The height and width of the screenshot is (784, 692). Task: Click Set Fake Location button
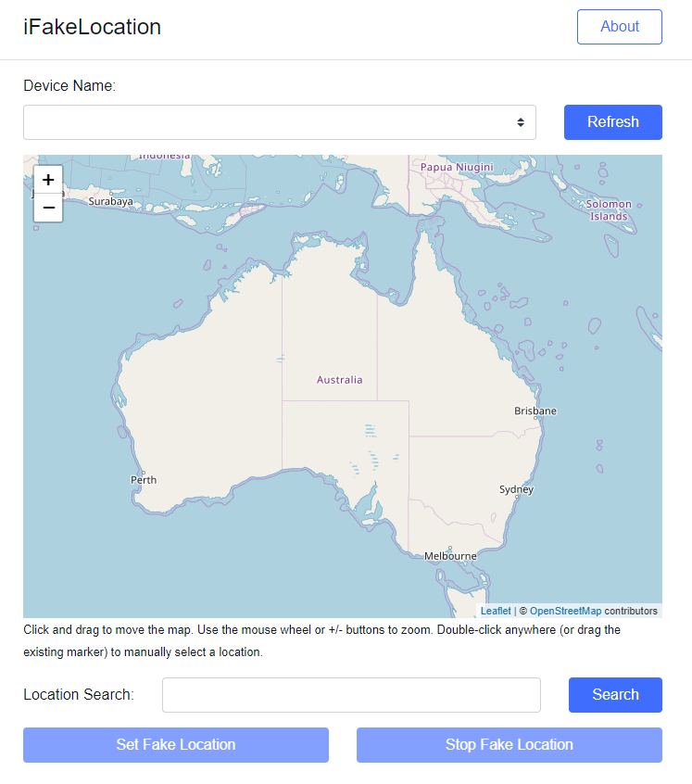pos(176,745)
